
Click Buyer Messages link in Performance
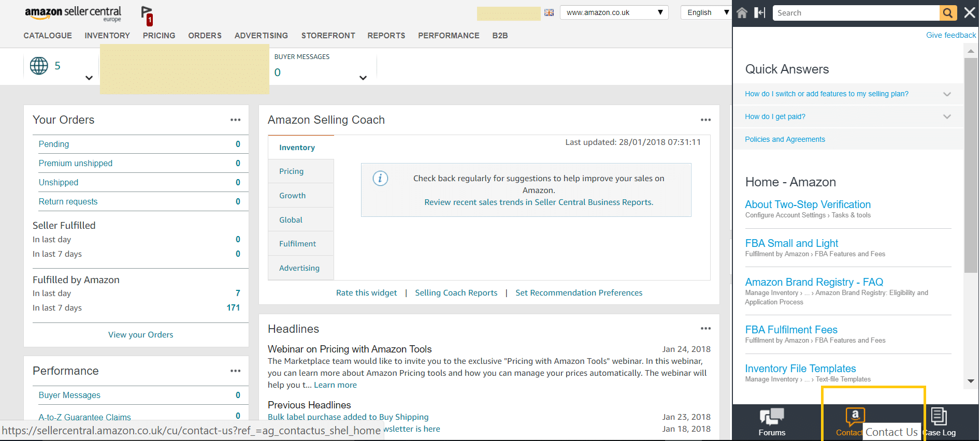(69, 395)
